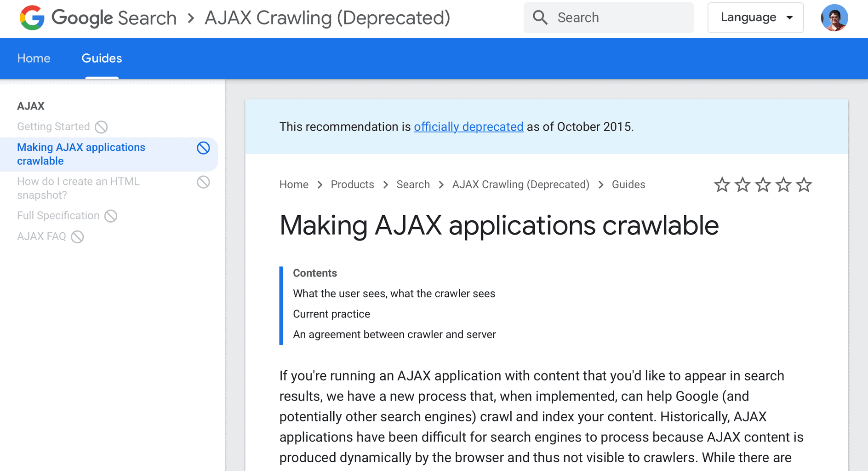Go to Search in breadcrumb
The width and height of the screenshot is (868, 471).
pos(413,184)
